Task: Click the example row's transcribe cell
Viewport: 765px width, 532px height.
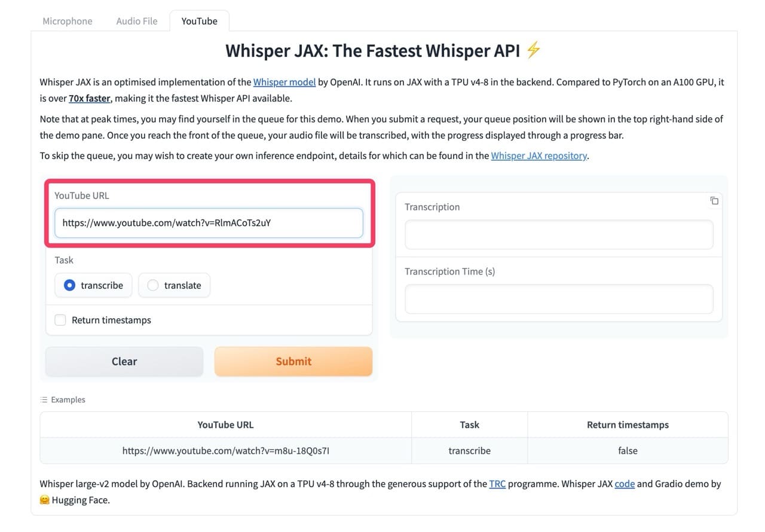Action: pyautogui.click(x=470, y=451)
